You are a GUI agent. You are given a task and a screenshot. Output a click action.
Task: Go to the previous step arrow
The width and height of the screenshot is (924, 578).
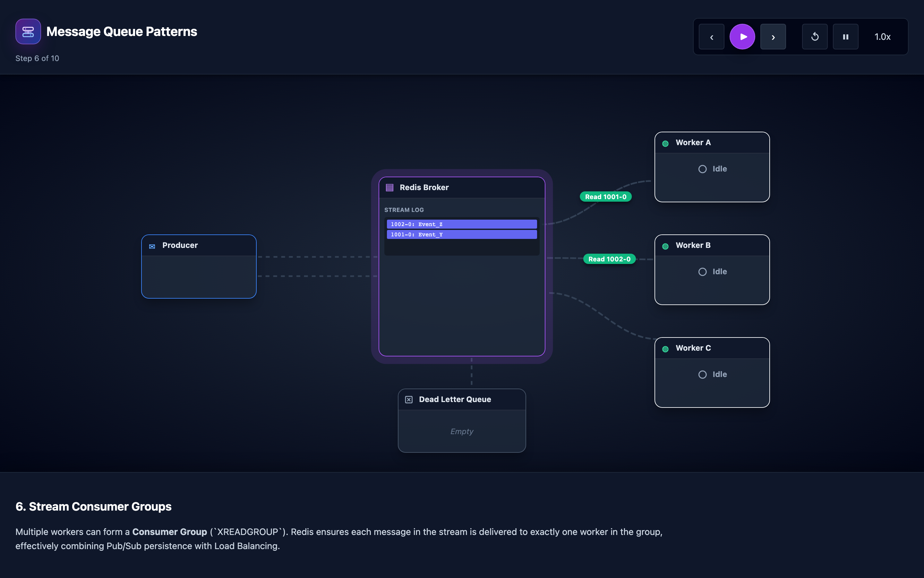[711, 37]
